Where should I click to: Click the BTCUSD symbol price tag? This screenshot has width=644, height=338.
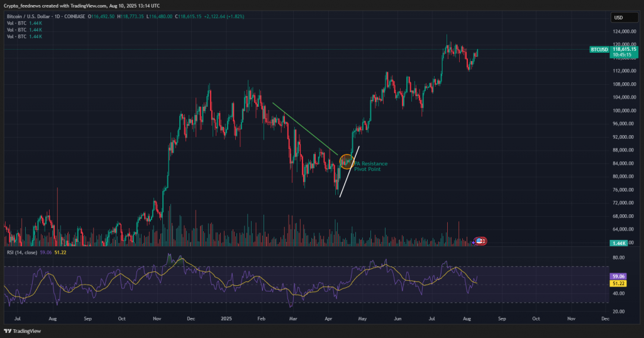[x=599, y=49]
